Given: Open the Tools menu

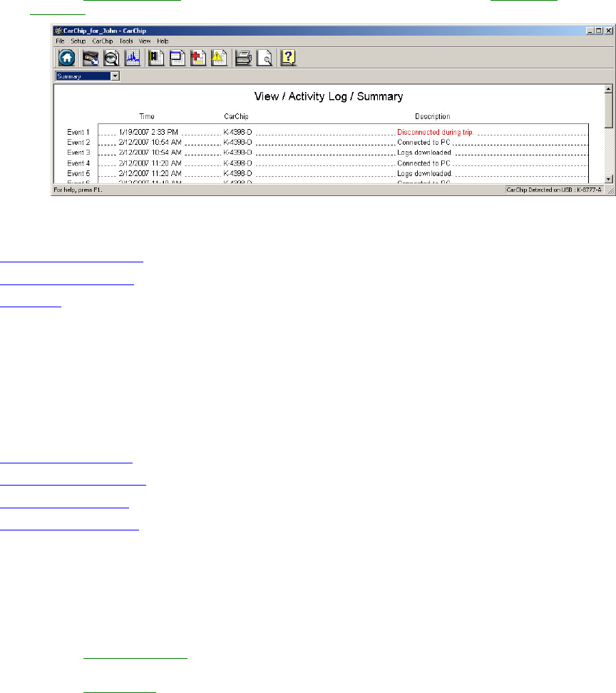Looking at the screenshot, I should [x=126, y=41].
